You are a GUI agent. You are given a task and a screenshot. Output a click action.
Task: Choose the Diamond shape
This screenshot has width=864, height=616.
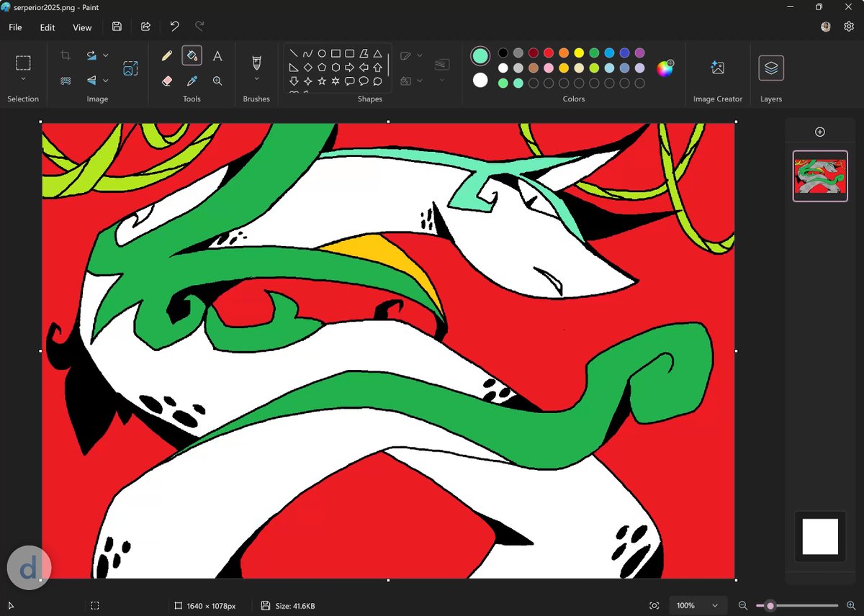(x=307, y=67)
